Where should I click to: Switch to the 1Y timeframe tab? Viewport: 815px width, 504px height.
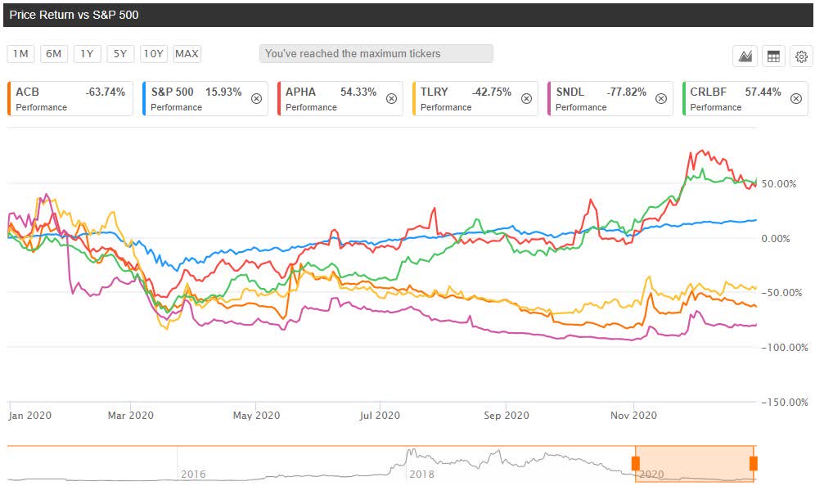tap(87, 54)
